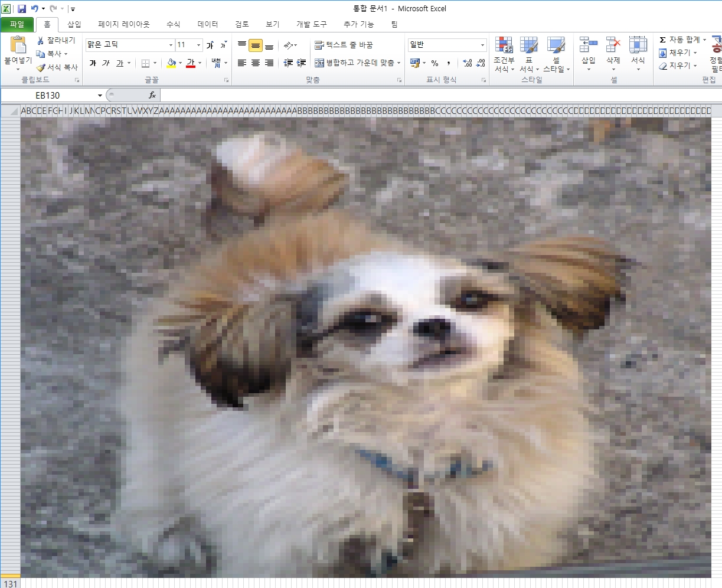Expand the font name dropdown (맑은 고딕)
The height and width of the screenshot is (588, 722).
171,45
